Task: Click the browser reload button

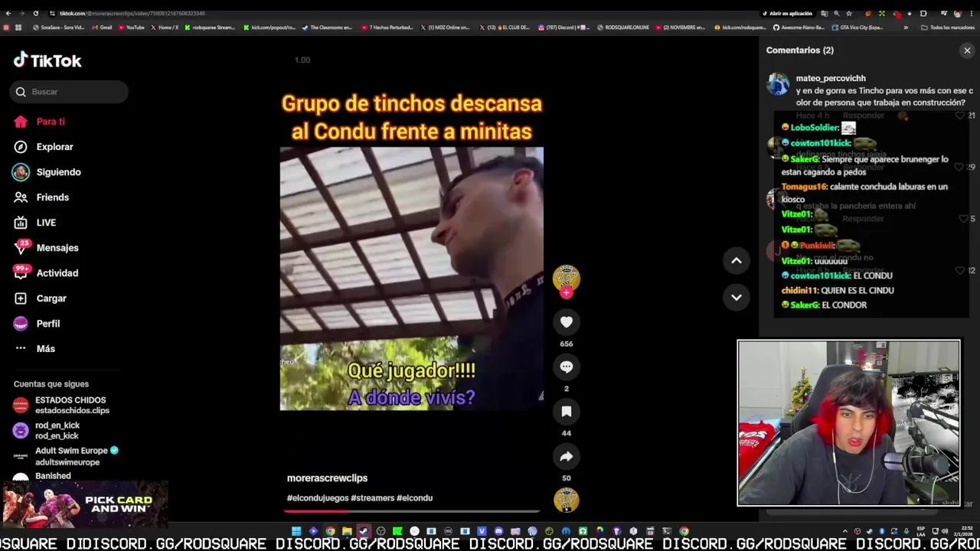Action: pyautogui.click(x=35, y=13)
